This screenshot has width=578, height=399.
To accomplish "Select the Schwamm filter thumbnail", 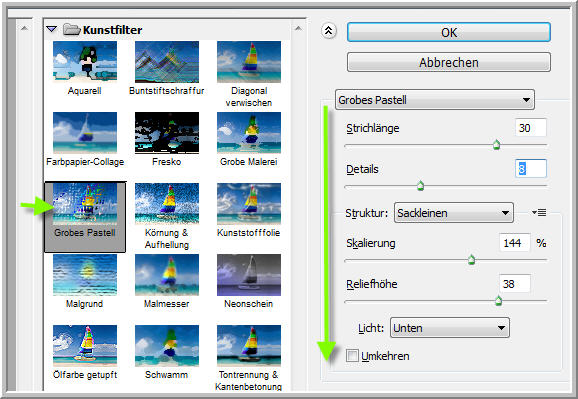I will 167,346.
